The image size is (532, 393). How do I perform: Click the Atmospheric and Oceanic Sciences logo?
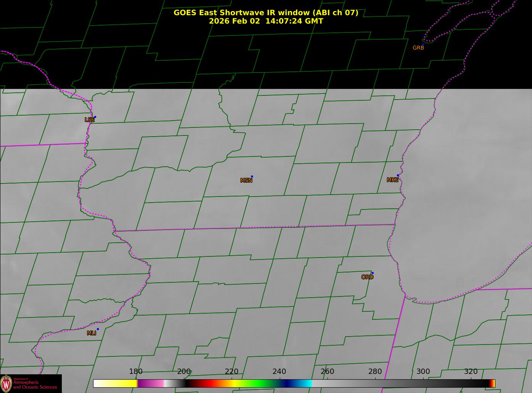[31, 383]
